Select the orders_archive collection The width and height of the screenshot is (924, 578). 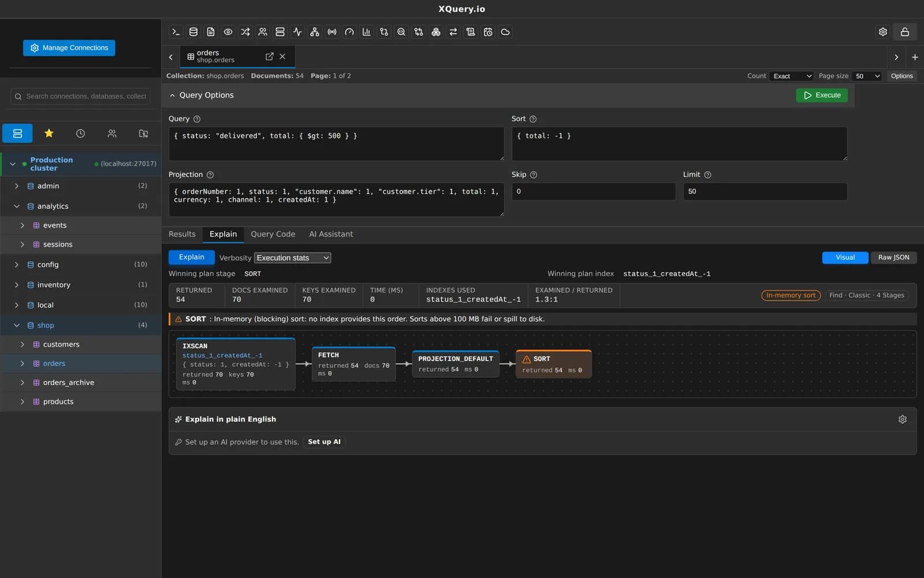coord(81,383)
